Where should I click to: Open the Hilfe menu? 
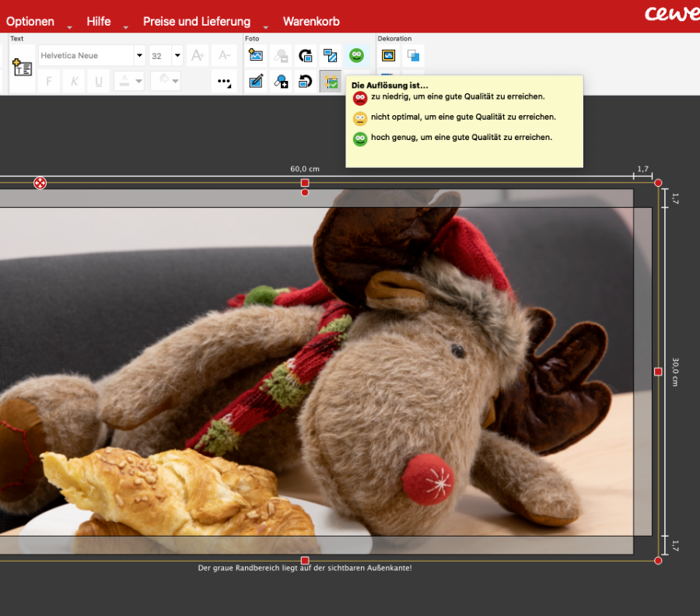(x=99, y=22)
